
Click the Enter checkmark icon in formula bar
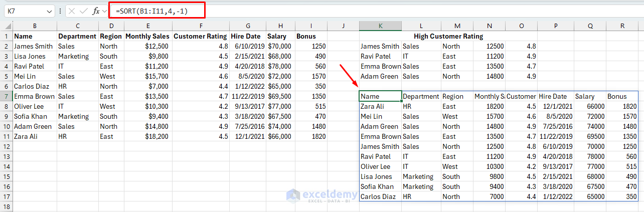[x=84, y=11]
